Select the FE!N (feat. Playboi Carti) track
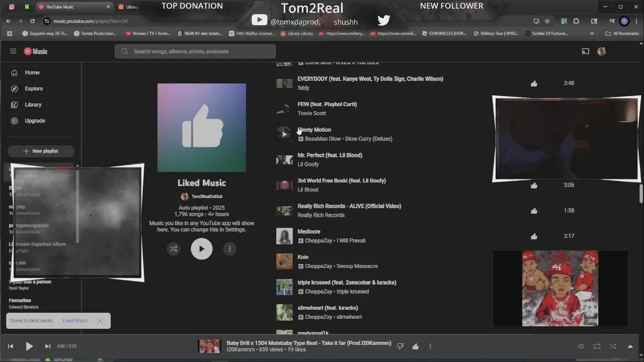Viewport: 644px width, 362px height. (327, 104)
